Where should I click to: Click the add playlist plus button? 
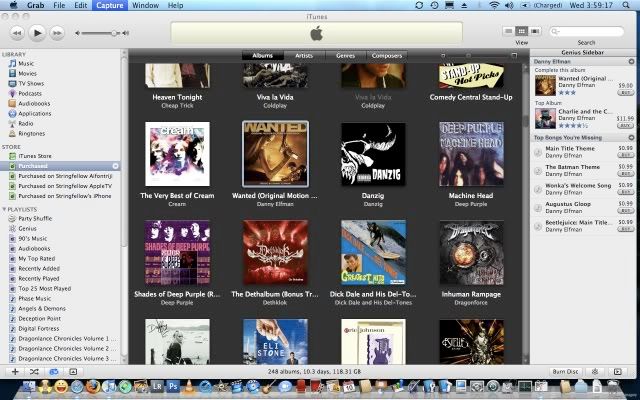pos(14,371)
